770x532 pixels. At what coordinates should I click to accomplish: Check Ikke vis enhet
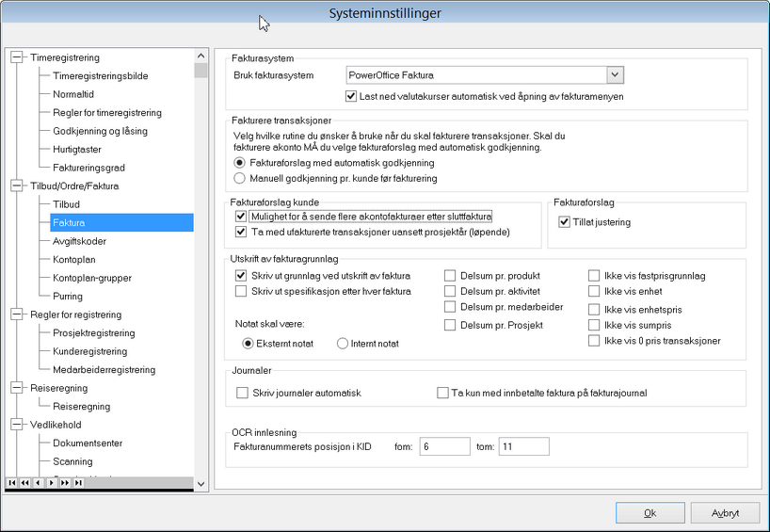pyautogui.click(x=594, y=291)
